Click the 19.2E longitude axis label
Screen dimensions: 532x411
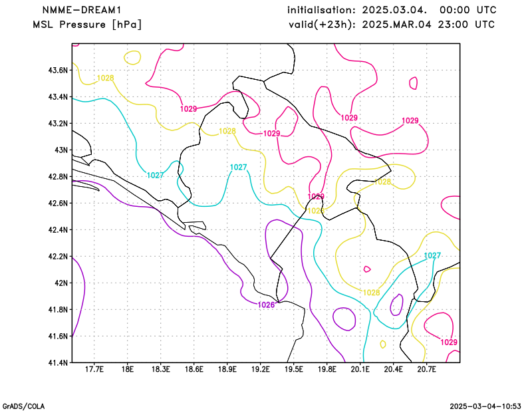pyautogui.click(x=260, y=369)
